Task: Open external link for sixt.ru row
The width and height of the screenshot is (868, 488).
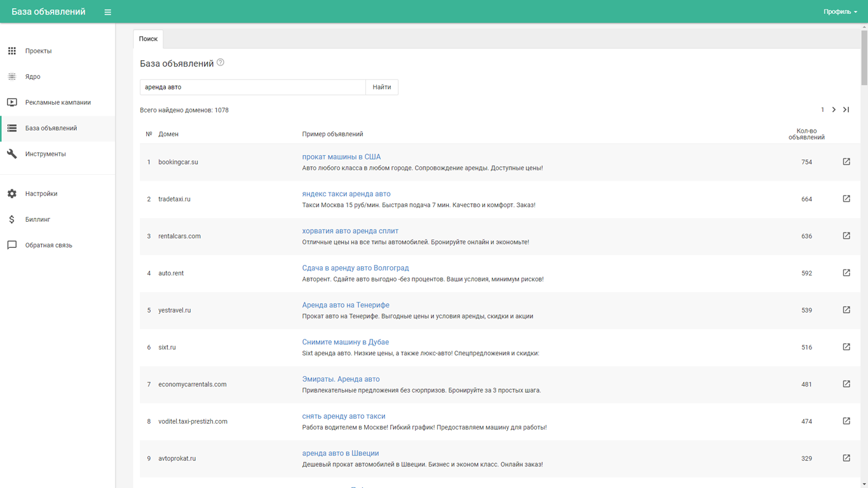Action: pyautogui.click(x=846, y=347)
